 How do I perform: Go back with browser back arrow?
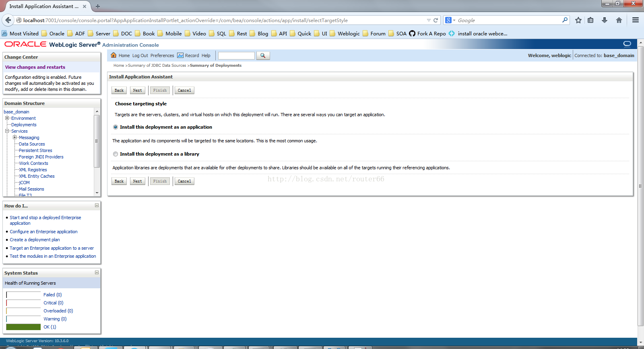click(x=8, y=20)
